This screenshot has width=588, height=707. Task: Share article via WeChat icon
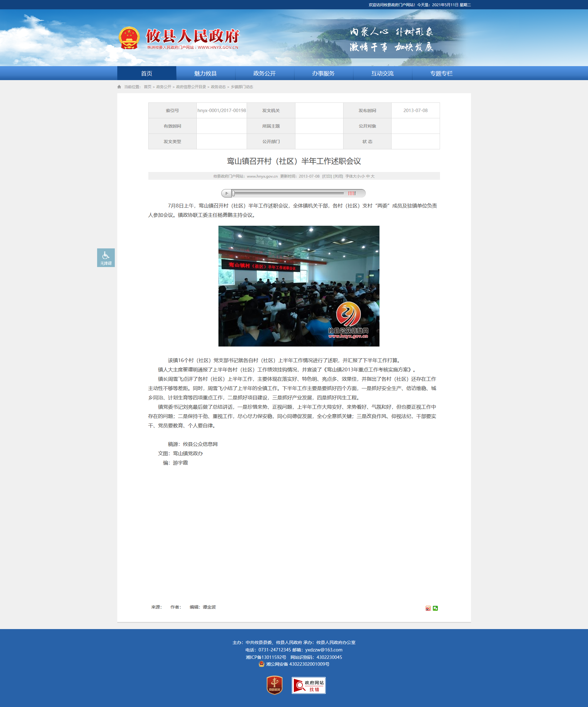click(x=435, y=608)
